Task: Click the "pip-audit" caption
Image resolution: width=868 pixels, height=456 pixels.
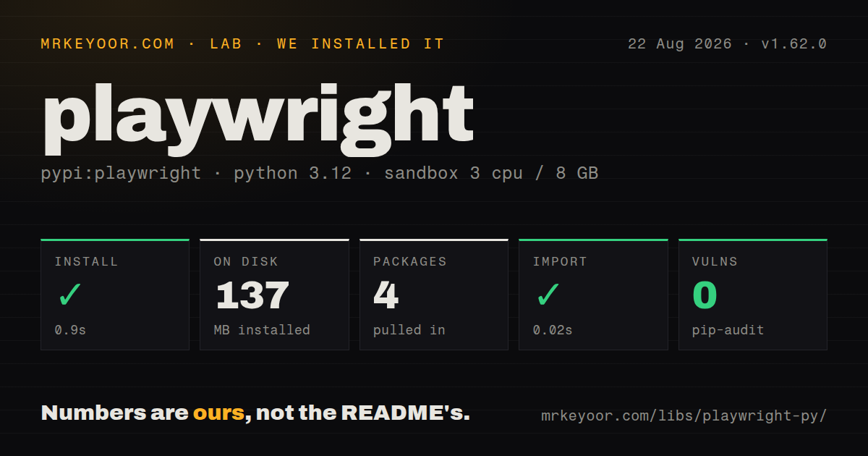Action: [728, 330]
